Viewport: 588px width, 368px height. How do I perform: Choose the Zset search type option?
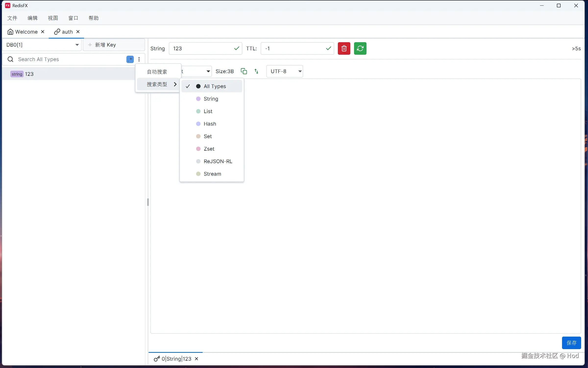click(209, 149)
